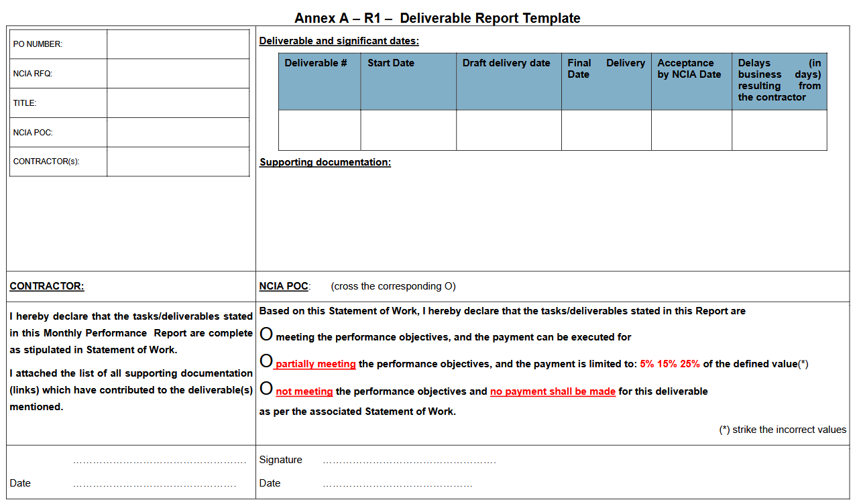Mark the 'meeting the performance objectives' circle
859x504 pixels.
(x=266, y=334)
